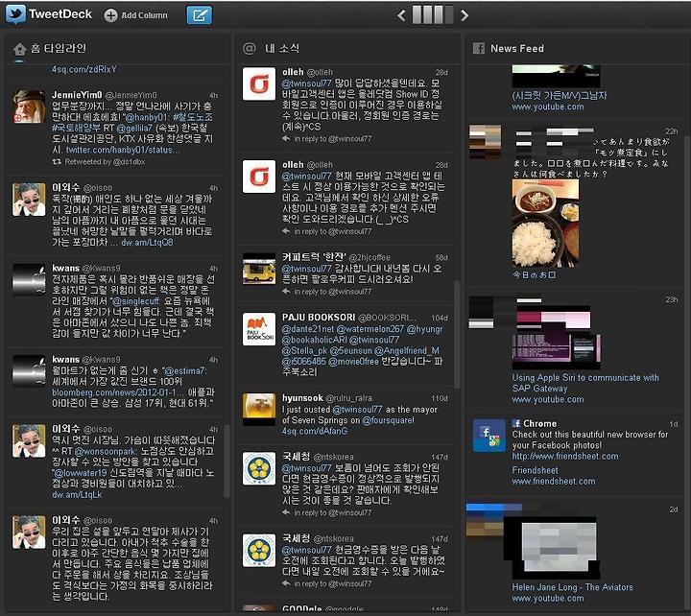Open Helen Jane Long - The Aviators link

coord(572,587)
